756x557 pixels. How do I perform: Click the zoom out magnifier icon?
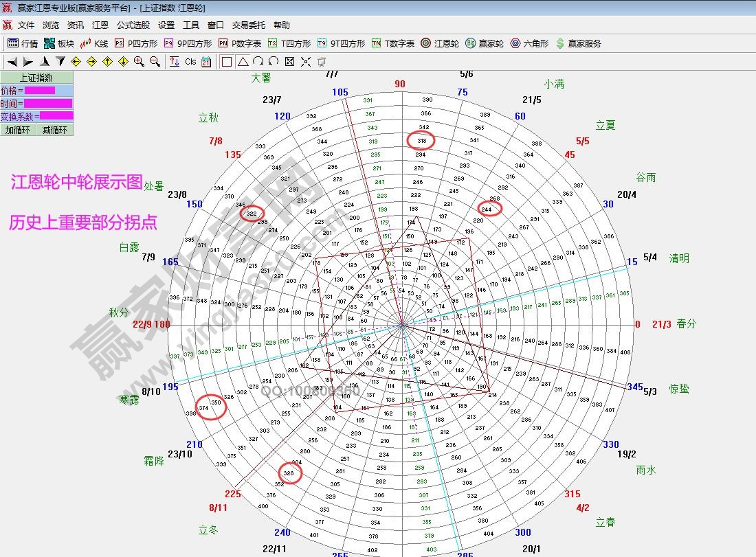tap(155, 62)
